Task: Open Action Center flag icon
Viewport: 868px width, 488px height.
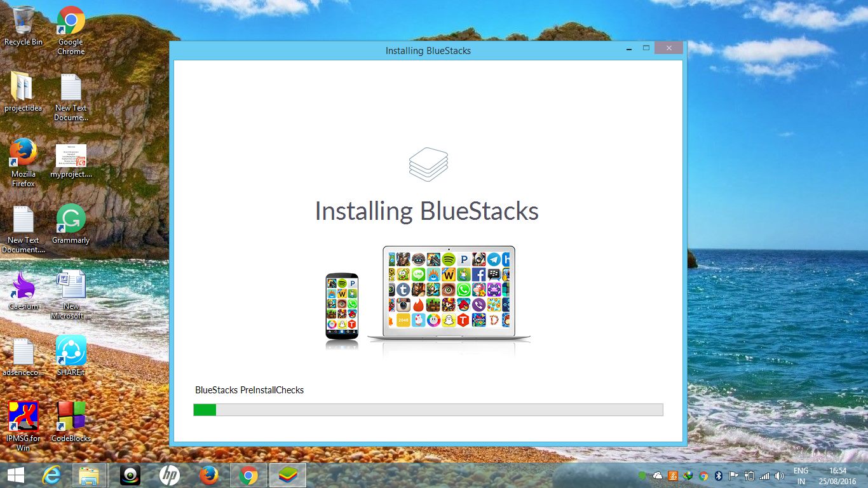Action: [734, 475]
